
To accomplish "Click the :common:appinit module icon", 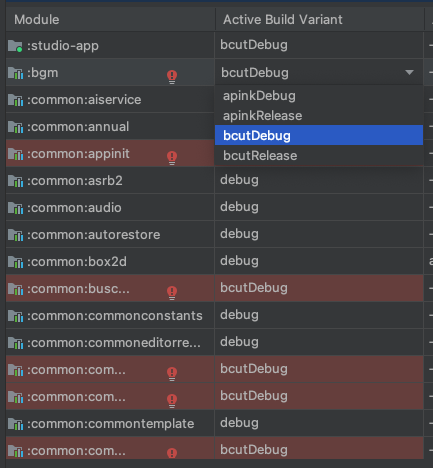I will pos(15,154).
